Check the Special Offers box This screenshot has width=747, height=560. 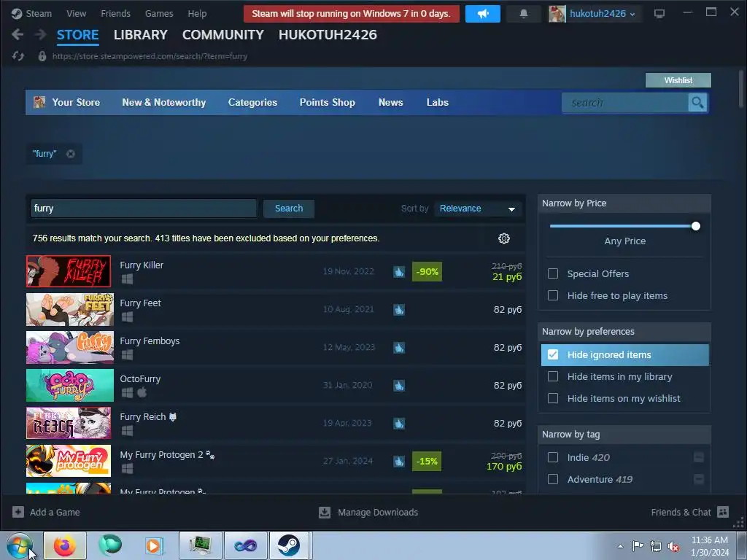[553, 274]
